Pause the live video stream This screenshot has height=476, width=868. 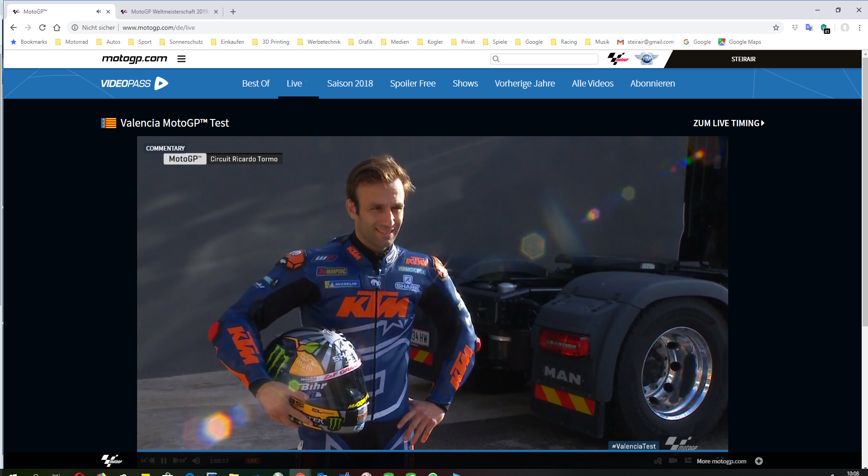(164, 461)
